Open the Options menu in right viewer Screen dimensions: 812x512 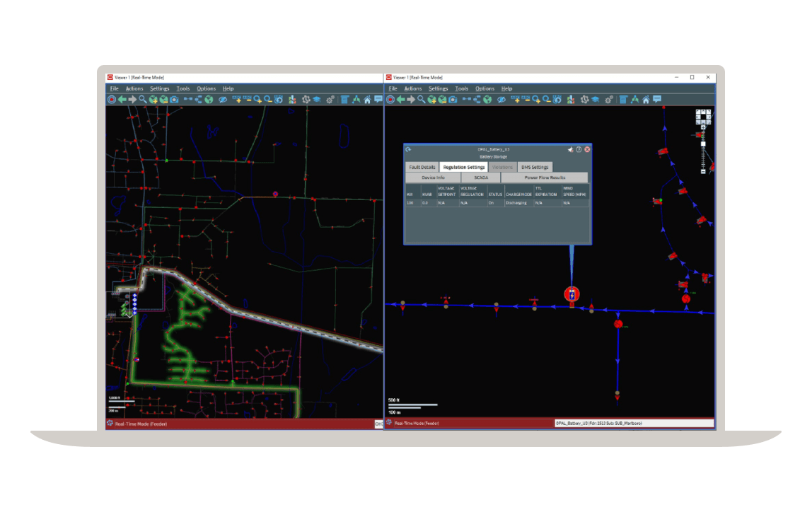[485, 88]
